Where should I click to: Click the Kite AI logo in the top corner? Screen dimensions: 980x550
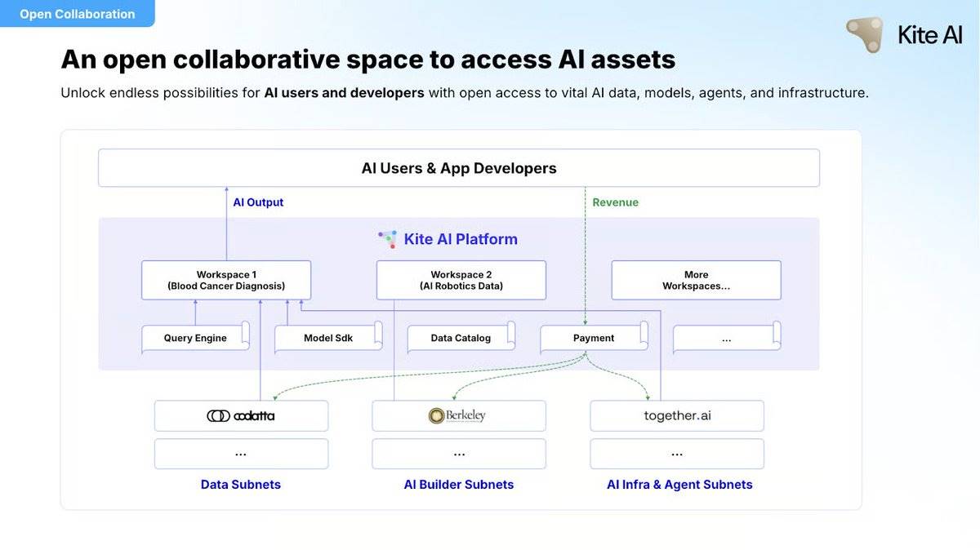902,35
